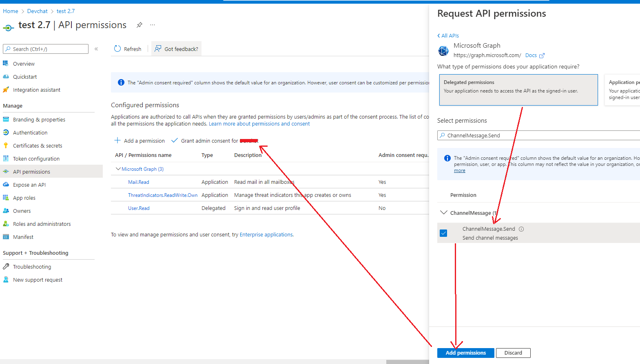Click the New support request icon

(6, 280)
